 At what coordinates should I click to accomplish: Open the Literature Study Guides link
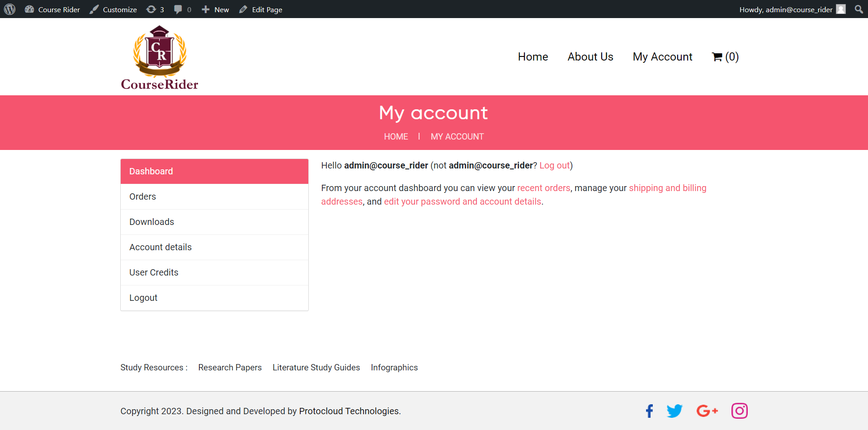[x=316, y=368]
